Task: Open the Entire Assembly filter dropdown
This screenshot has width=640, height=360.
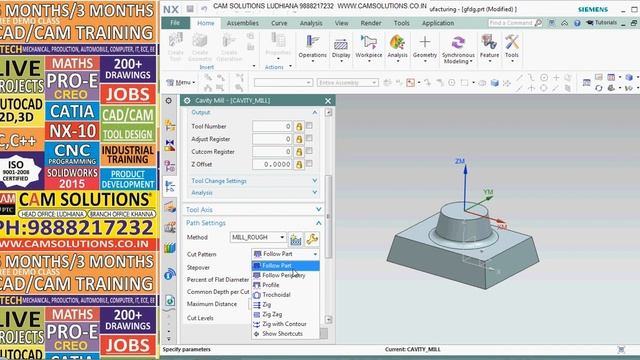Action: pyautogui.click(x=347, y=83)
